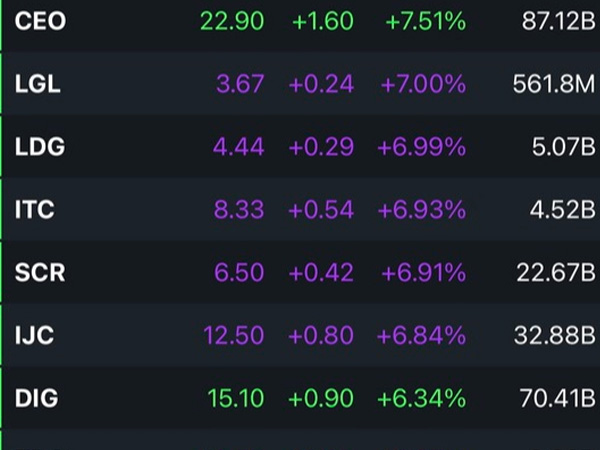Select the LGL ticker symbol
600x450 pixels.
[38, 84]
